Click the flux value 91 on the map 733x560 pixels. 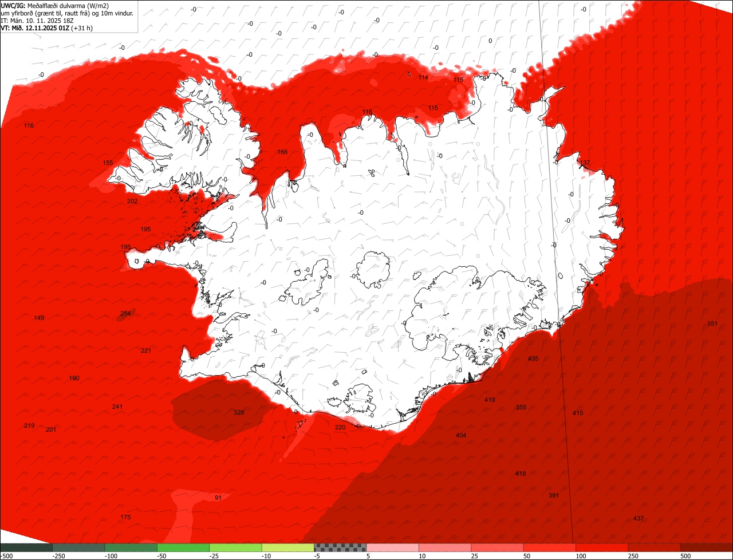[218, 498]
